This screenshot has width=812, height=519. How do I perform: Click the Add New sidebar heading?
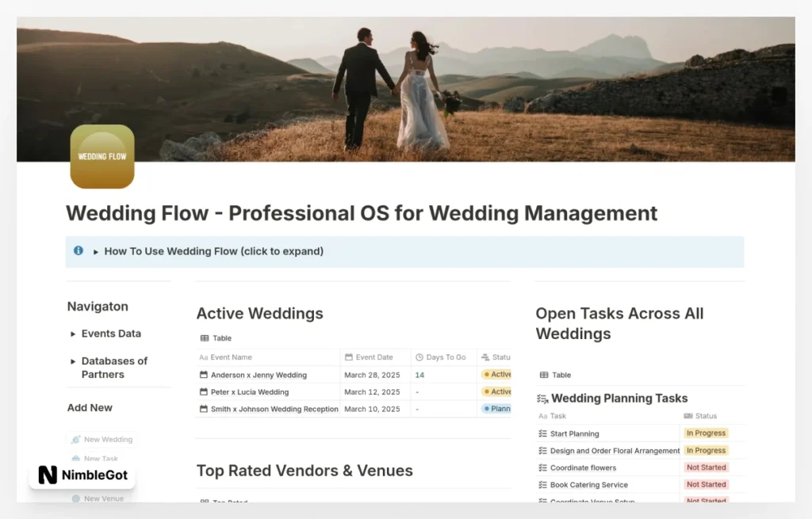tap(90, 408)
